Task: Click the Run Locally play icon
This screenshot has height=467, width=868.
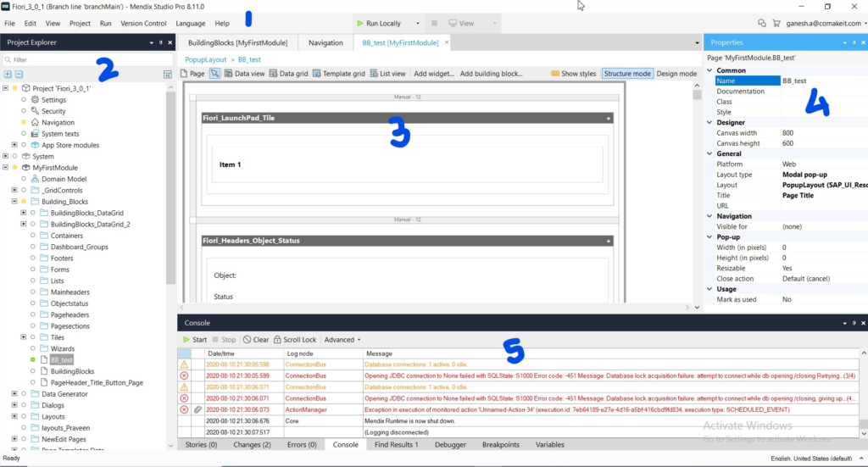Action: pos(359,23)
